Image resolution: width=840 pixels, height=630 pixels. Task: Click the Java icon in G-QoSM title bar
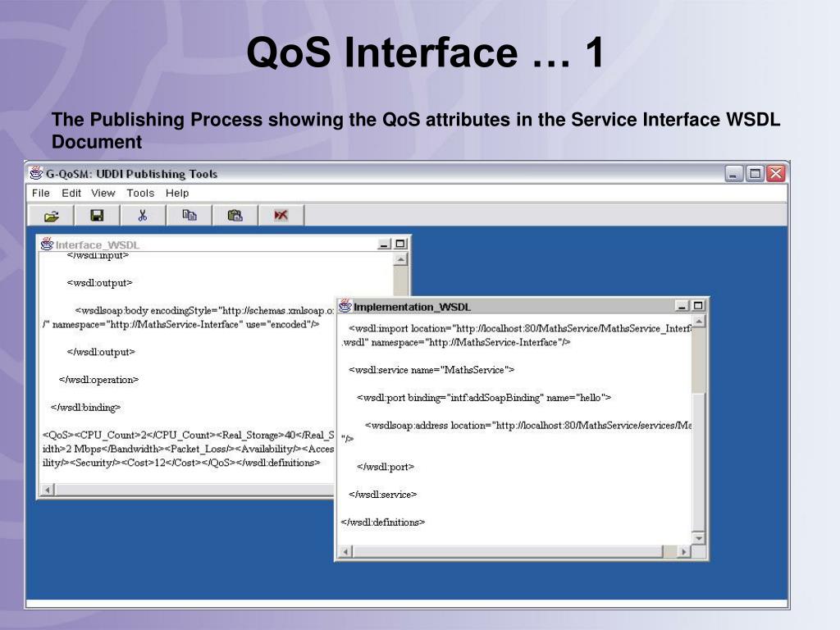click(36, 174)
